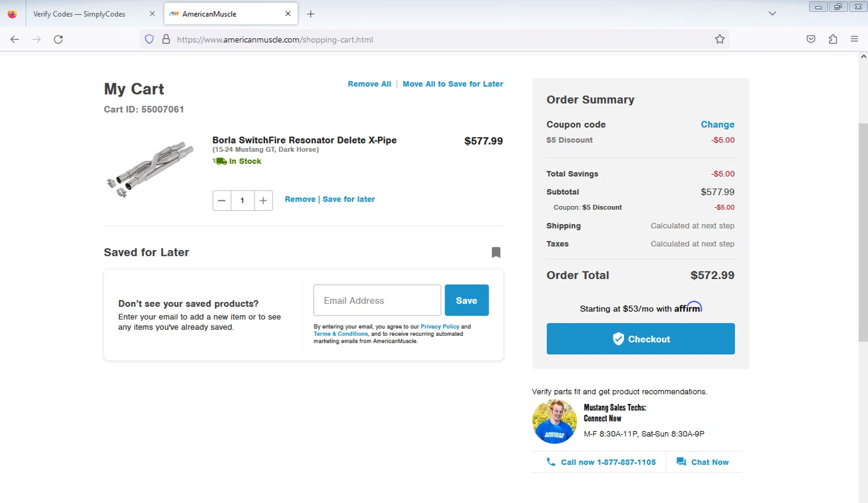Bookmark this page with the star

click(720, 39)
